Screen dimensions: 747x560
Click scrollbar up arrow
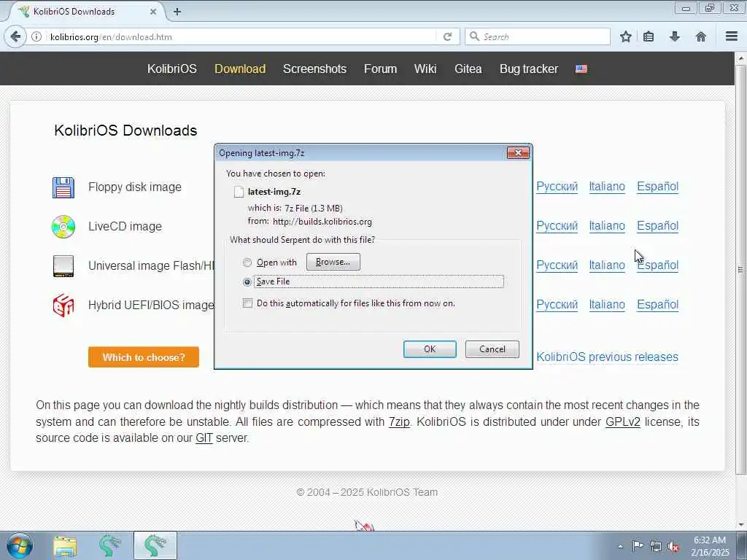pyautogui.click(x=741, y=58)
